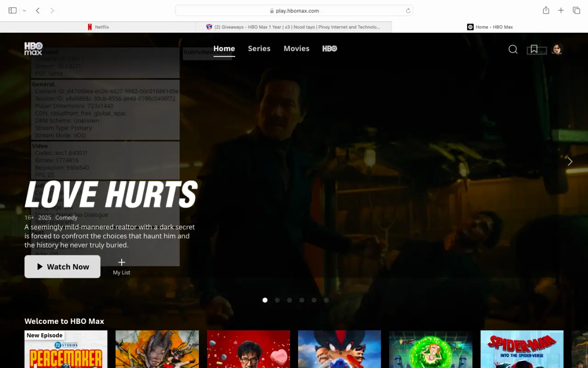
Task: Open the second thumbnail with orange artwork
Action: point(157,349)
